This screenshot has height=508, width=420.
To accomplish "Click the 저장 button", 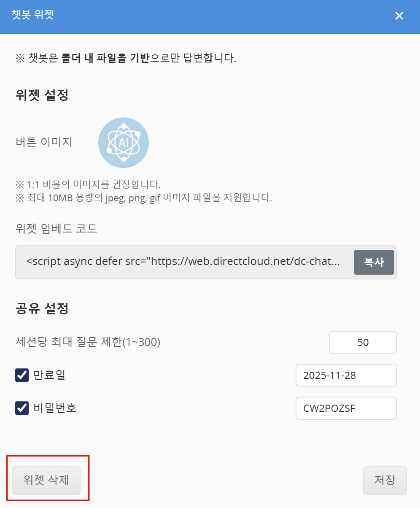I will click(x=385, y=480).
